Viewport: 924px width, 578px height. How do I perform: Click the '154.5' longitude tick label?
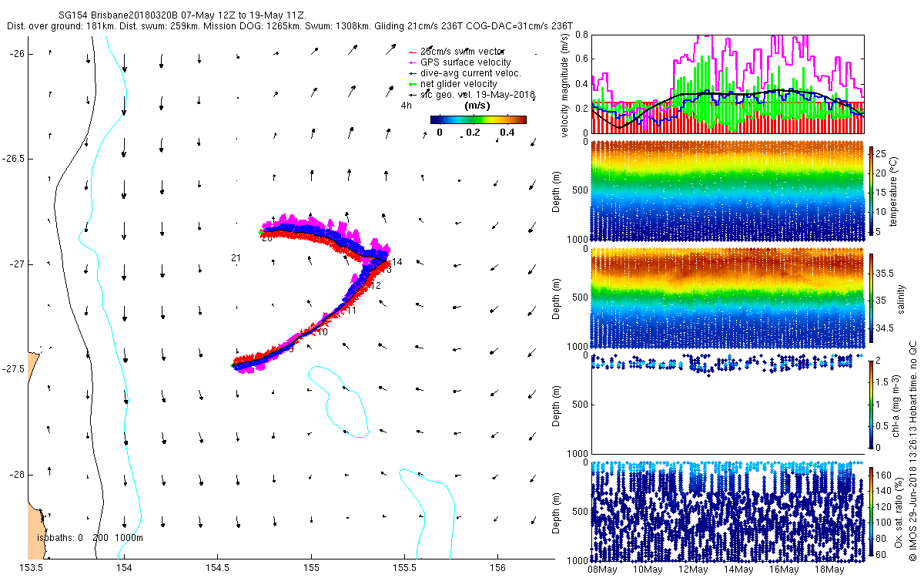coord(218,568)
